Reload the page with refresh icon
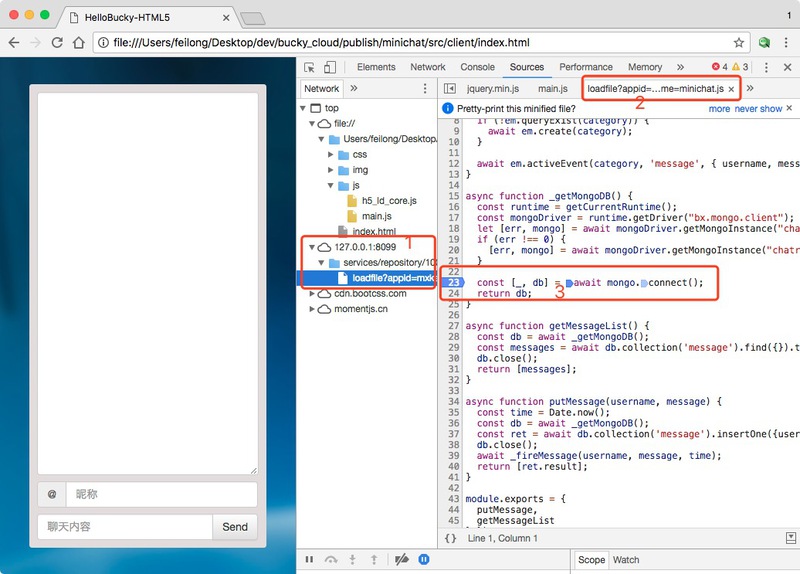The image size is (800, 574). (57, 42)
